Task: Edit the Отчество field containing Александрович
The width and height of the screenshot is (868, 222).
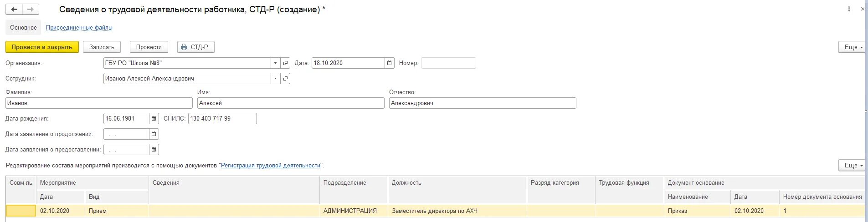Action: [x=483, y=103]
